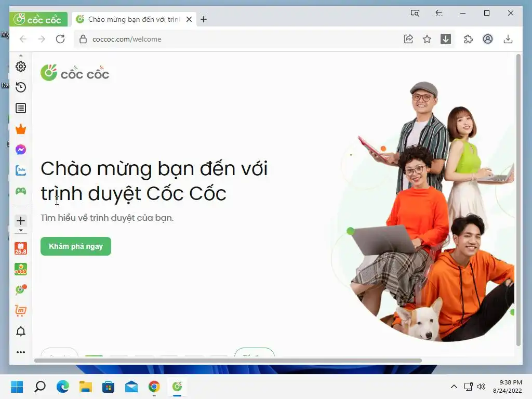The width and height of the screenshot is (532, 399).
Task: Click the horizontal page scrollbar
Action: [x=228, y=361]
